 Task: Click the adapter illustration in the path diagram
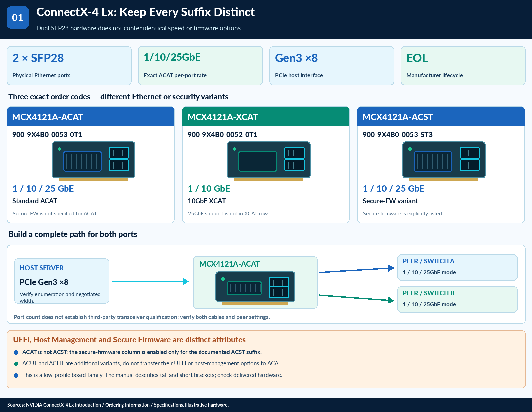(x=255, y=288)
